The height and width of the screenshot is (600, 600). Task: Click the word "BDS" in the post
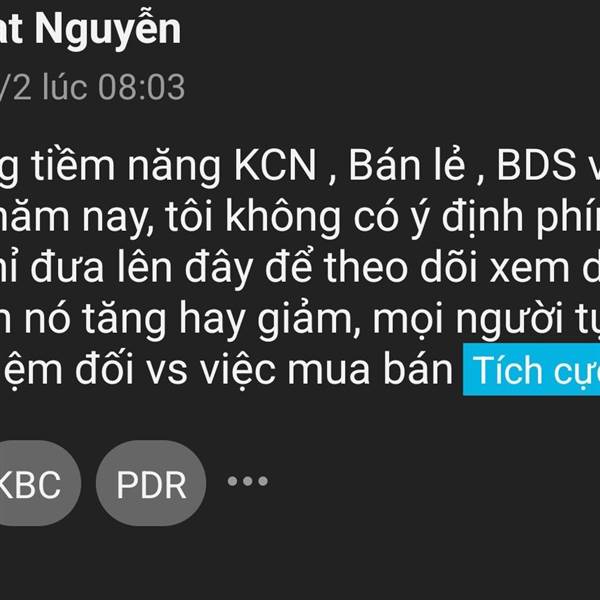pos(536,166)
